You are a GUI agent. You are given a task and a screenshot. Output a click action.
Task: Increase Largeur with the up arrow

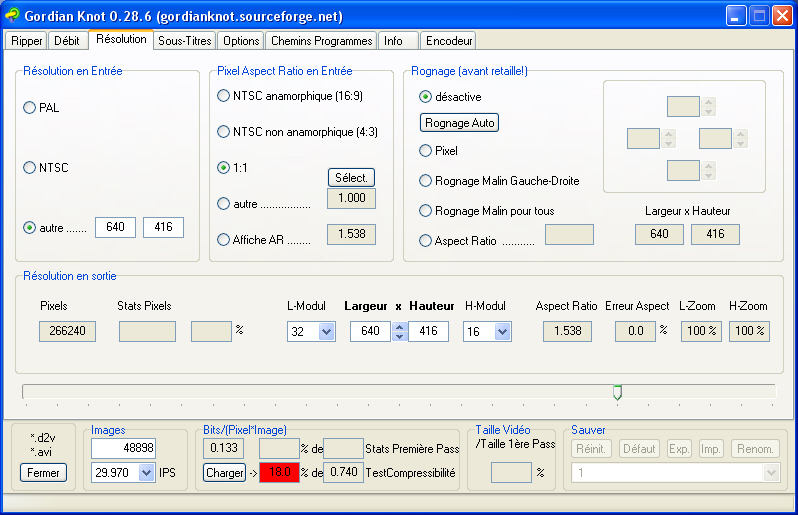[400, 327]
